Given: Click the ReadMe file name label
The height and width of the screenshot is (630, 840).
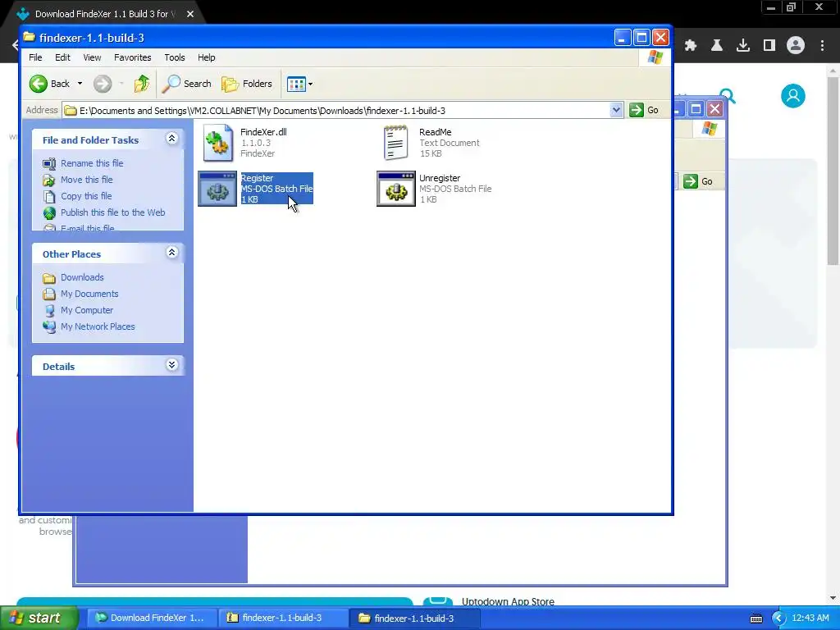Looking at the screenshot, I should click(x=435, y=132).
